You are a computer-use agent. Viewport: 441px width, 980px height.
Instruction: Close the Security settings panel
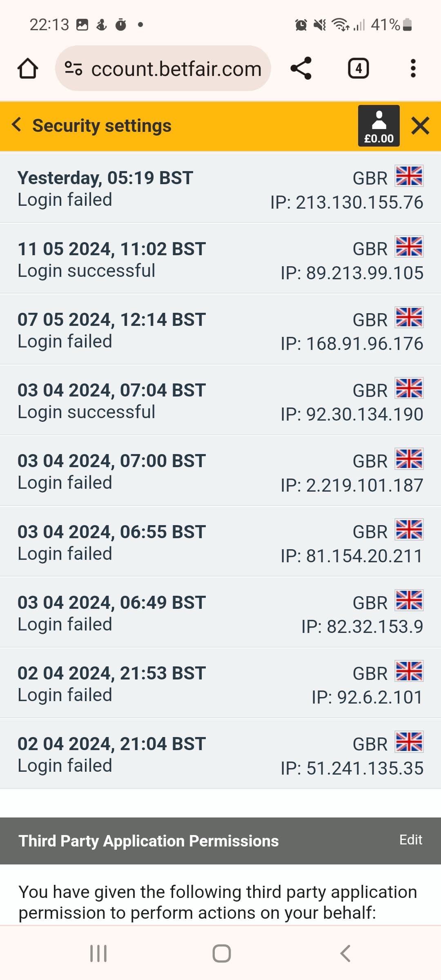[x=420, y=126]
